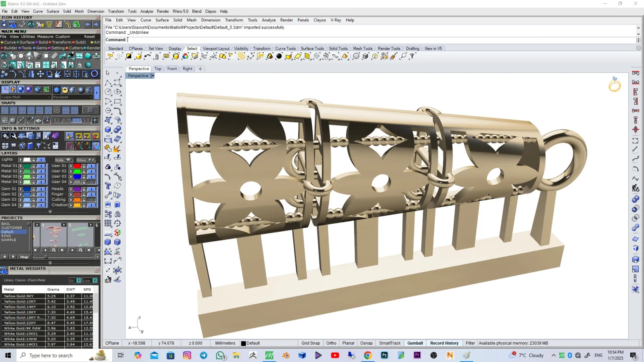Choose the rectangular array tool
The width and height of the screenshot is (644, 362).
[108, 223]
